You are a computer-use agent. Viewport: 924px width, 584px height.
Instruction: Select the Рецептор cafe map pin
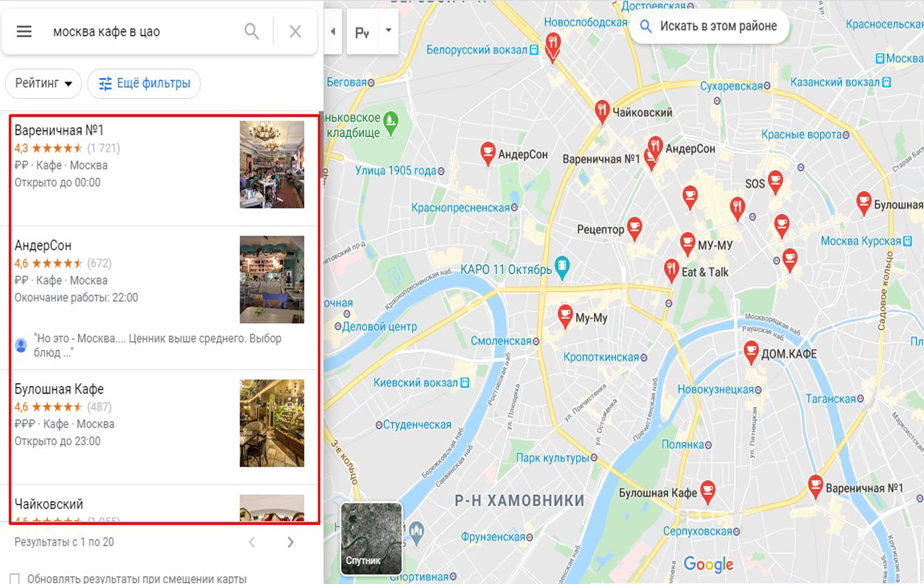[x=634, y=227]
